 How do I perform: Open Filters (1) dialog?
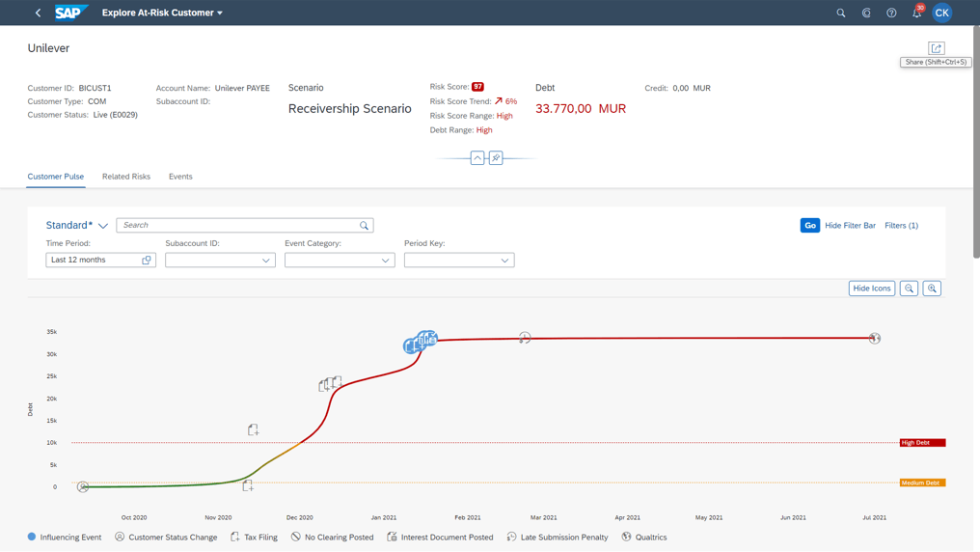coord(901,225)
